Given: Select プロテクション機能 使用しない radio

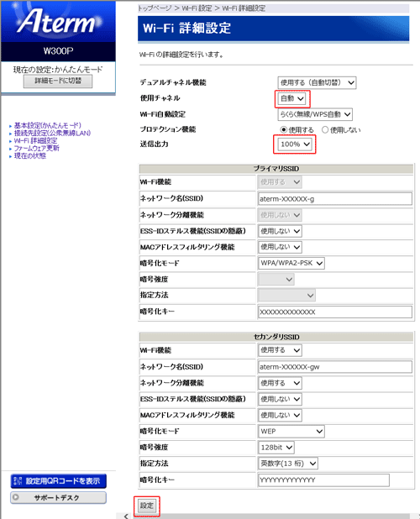Looking at the screenshot, I should click(x=325, y=129).
